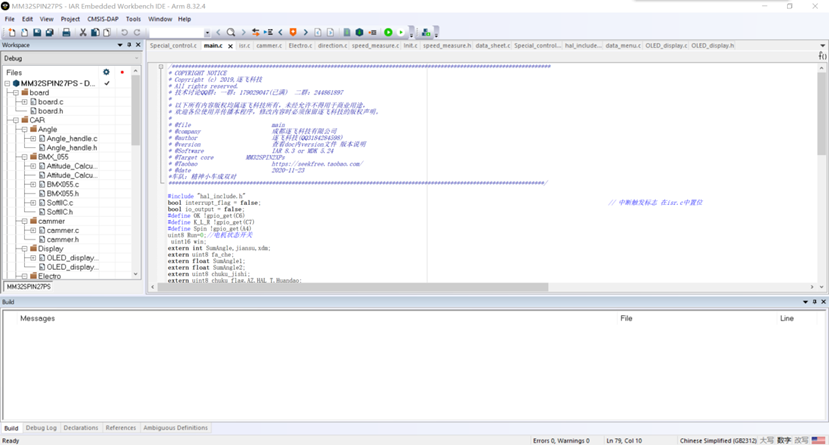Click the Compile file icon
The image size is (829, 445).
[347, 32]
